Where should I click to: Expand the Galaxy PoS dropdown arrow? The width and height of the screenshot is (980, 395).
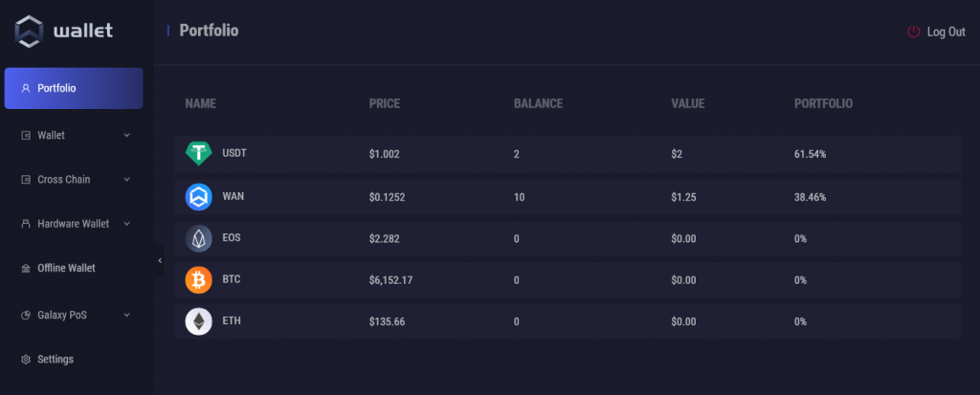tap(127, 315)
